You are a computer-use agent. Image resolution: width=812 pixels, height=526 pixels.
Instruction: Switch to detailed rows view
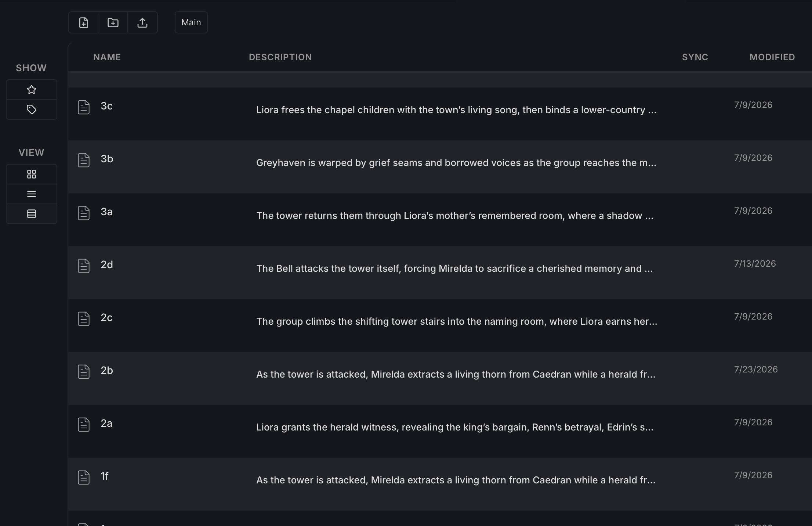32,214
